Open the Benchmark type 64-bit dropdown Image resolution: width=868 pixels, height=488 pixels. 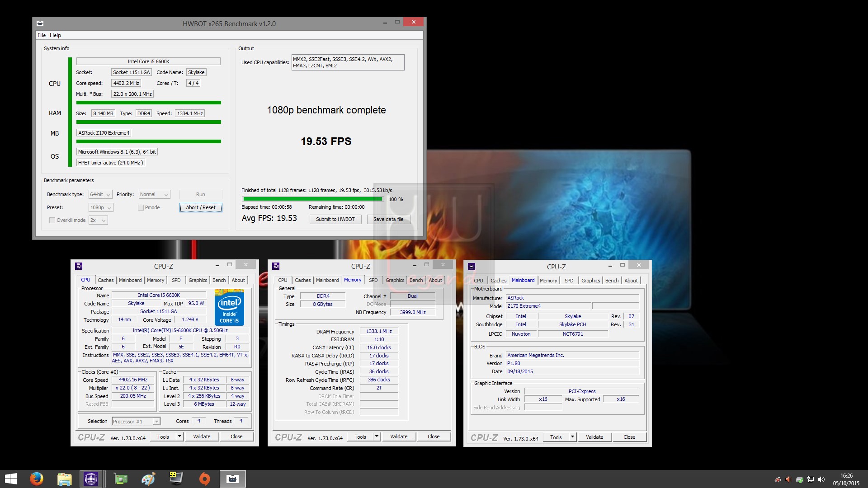coord(100,194)
